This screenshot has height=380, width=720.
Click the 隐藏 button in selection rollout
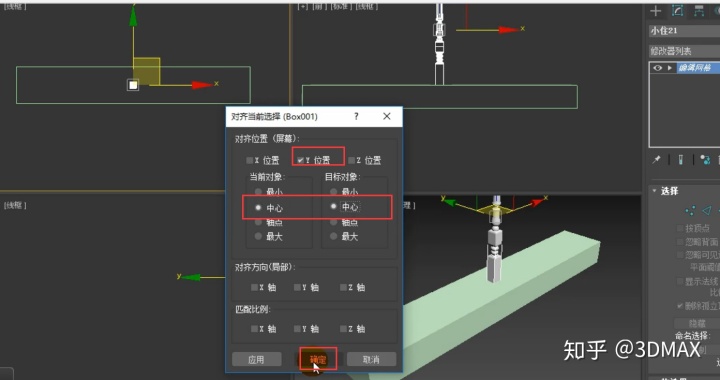[697, 323]
